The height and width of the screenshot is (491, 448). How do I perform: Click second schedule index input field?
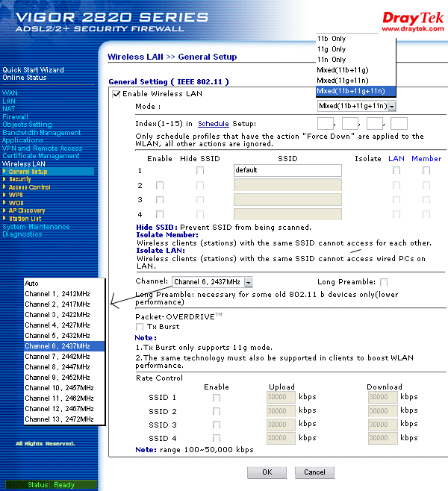[x=350, y=123]
